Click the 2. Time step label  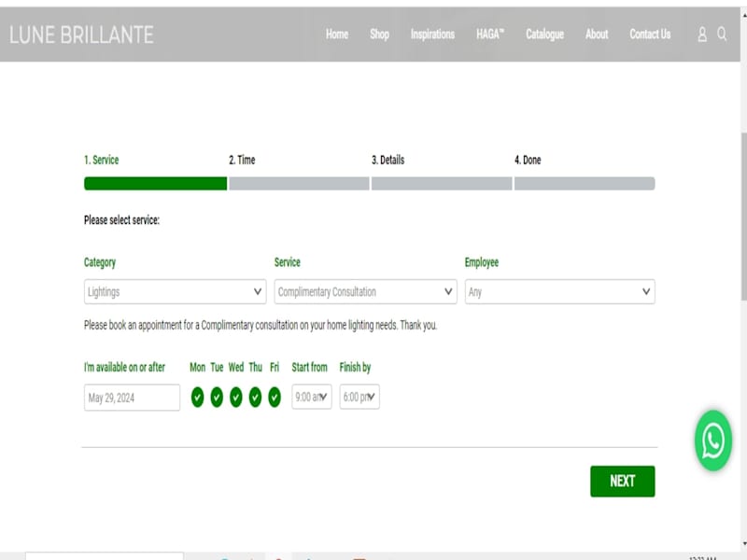[x=242, y=160]
